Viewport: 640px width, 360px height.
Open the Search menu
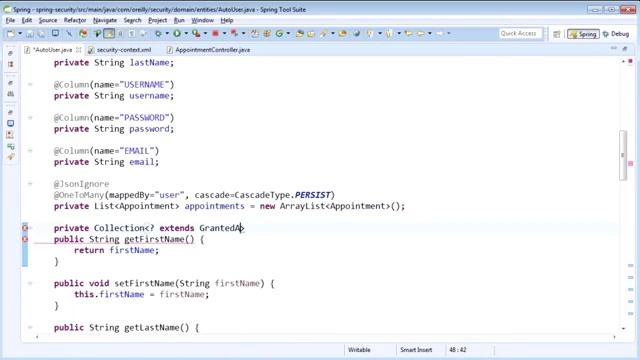[x=132, y=20]
